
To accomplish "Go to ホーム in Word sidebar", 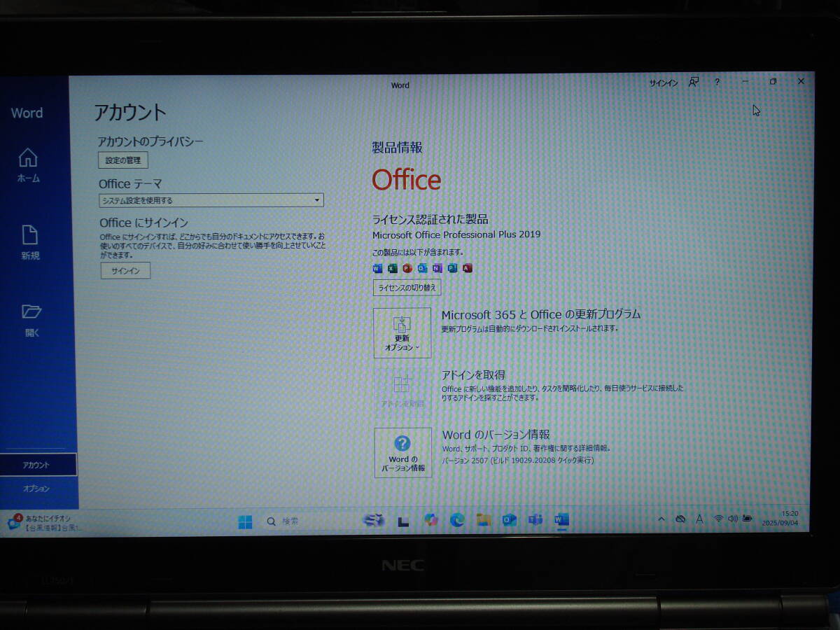I will (x=28, y=166).
